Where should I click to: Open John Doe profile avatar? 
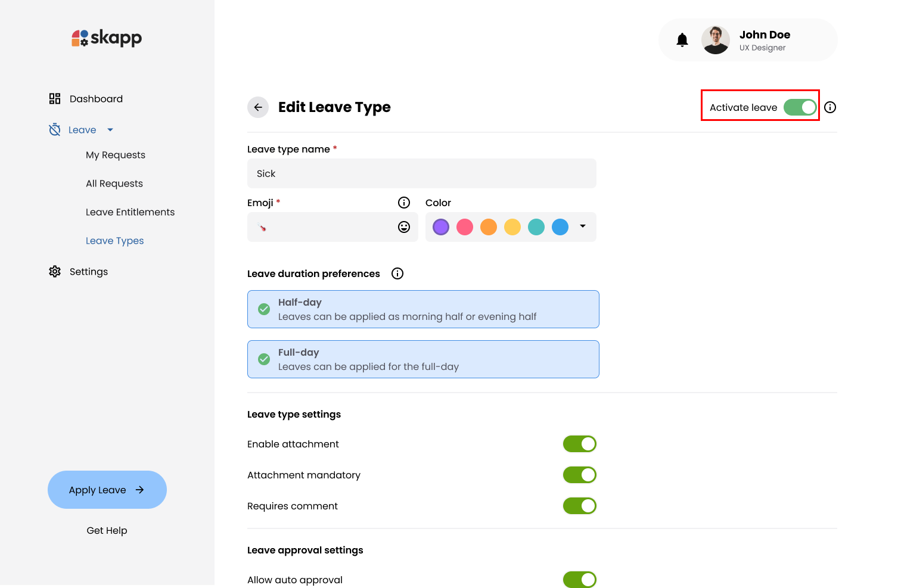click(x=716, y=40)
